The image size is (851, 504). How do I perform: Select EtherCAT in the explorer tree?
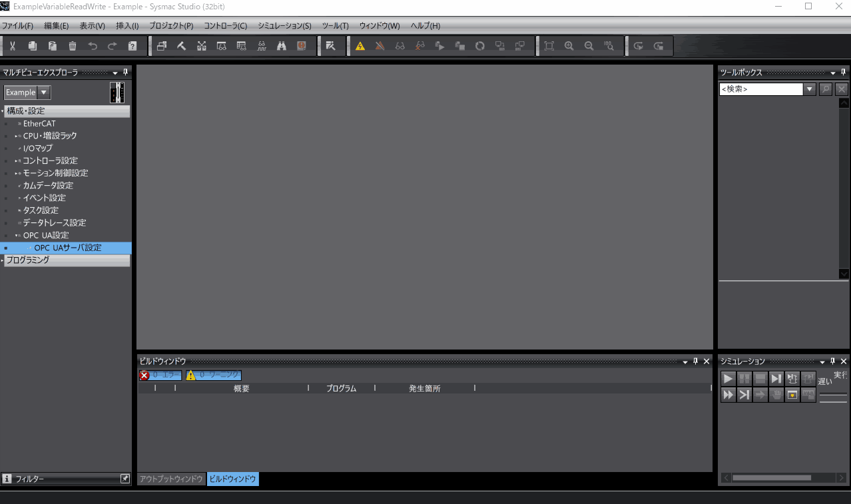click(x=39, y=124)
